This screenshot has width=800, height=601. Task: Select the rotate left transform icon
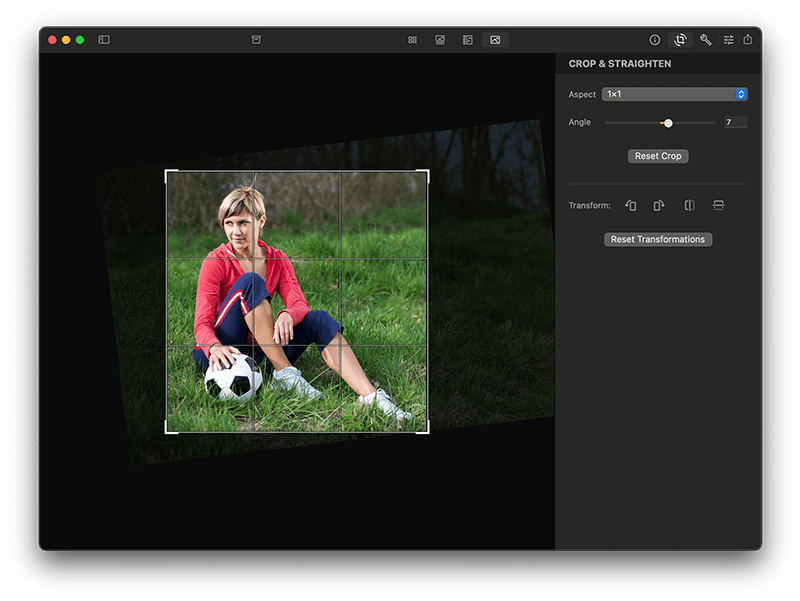pyautogui.click(x=631, y=205)
